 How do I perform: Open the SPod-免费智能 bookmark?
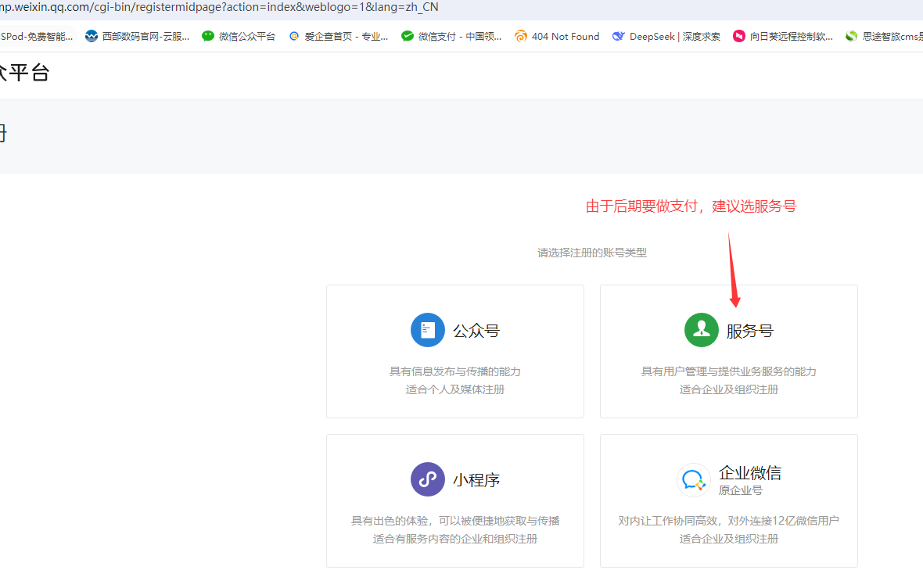37,36
